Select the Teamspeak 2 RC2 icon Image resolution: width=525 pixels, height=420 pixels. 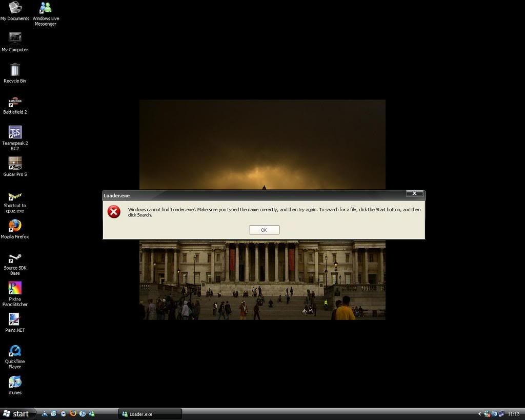15,132
